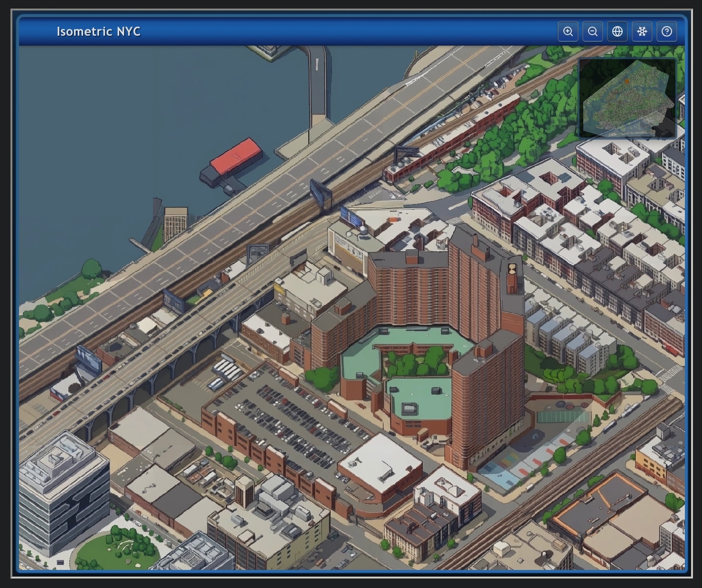Click the zoom in magnifier icon
Viewport: 702px width, 588px height.
[568, 32]
